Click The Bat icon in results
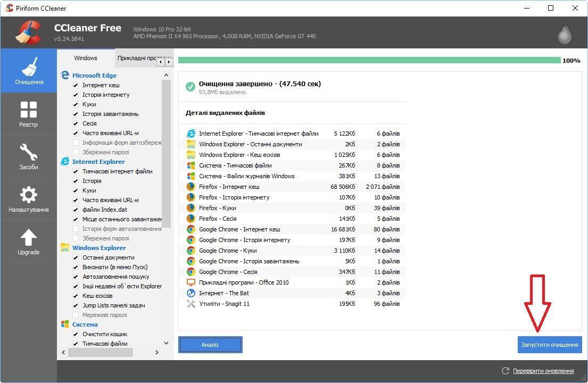 [x=191, y=293]
